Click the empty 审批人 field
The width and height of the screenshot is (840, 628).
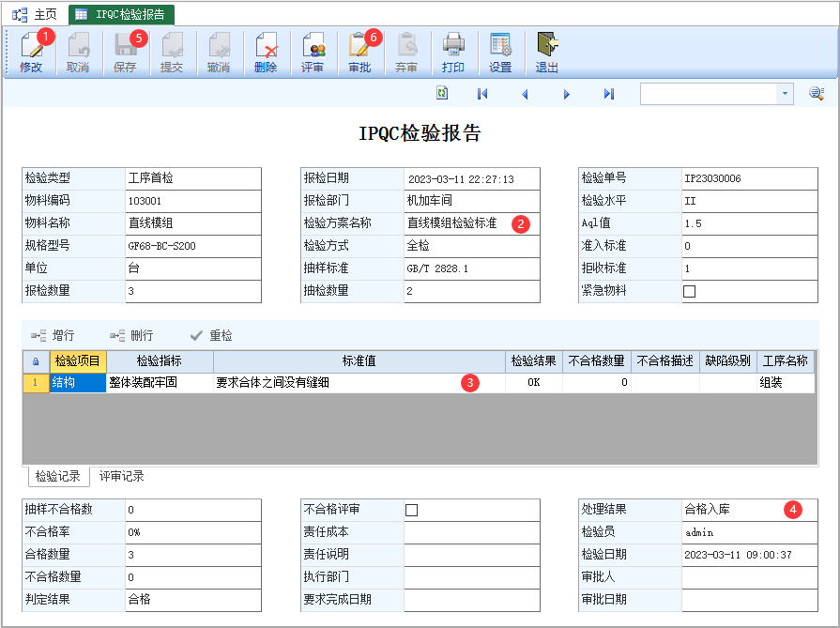(750, 577)
